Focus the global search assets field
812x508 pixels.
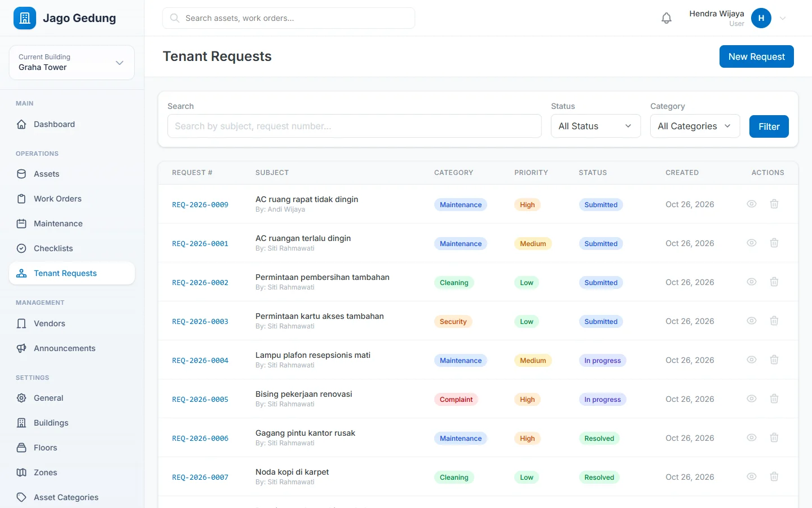point(289,18)
